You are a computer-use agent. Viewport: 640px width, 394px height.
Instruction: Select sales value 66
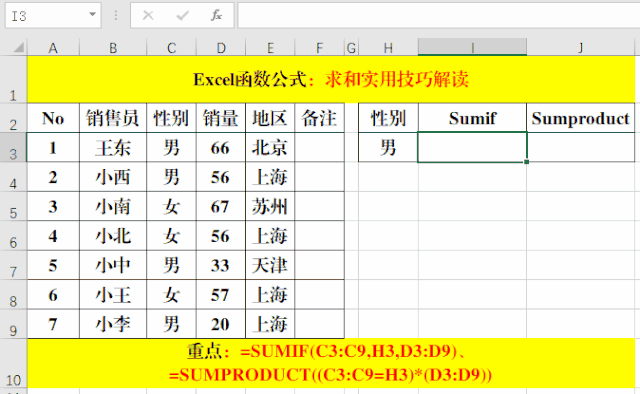(x=221, y=147)
